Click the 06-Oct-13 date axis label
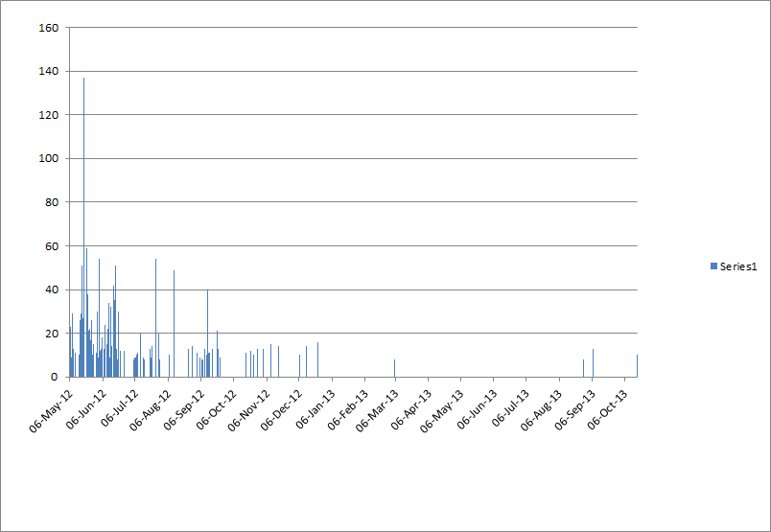This screenshot has height=532, width=771. pyautogui.click(x=608, y=409)
